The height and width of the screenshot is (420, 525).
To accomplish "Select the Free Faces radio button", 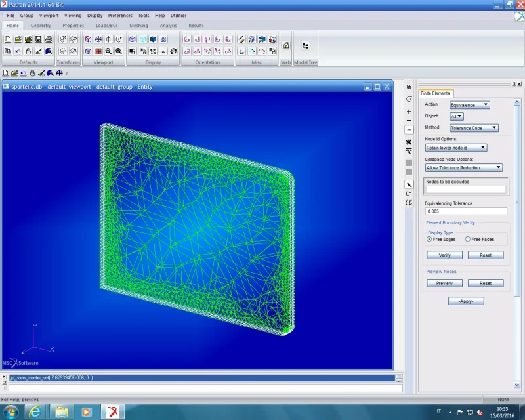I will 468,239.
